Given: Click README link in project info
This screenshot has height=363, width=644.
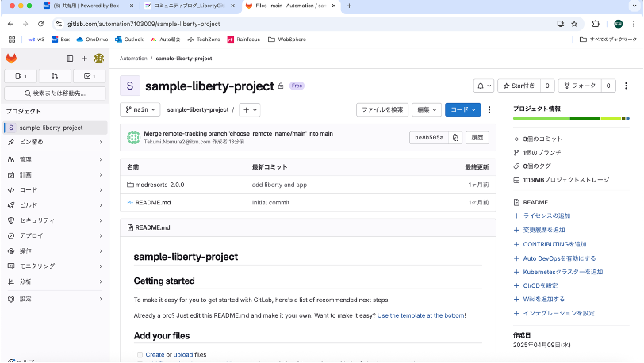Looking at the screenshot, I should tap(535, 202).
